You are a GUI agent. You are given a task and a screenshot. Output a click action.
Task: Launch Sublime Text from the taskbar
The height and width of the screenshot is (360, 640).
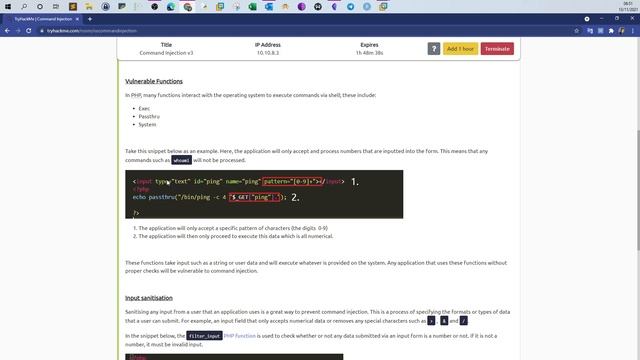tap(73, 7)
